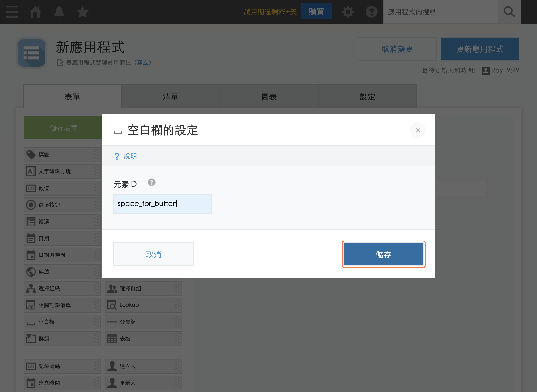This screenshot has height=392, width=537.
Task: Close the blank space settings dialog
Action: tap(418, 130)
